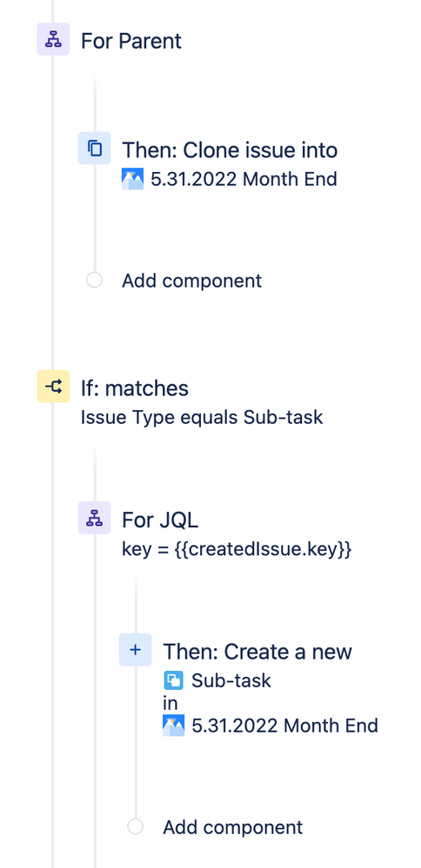
Task: Click the plus icon for Create a new
Action: point(135,650)
